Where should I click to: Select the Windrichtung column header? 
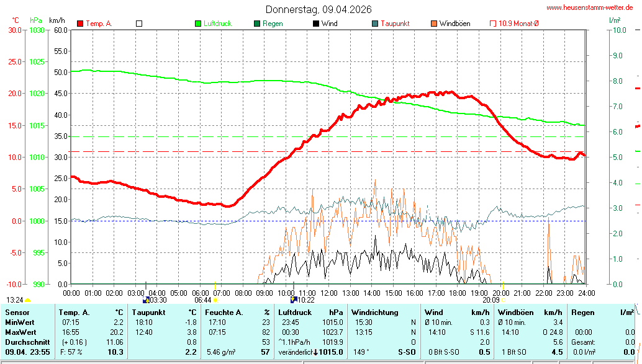click(x=375, y=313)
